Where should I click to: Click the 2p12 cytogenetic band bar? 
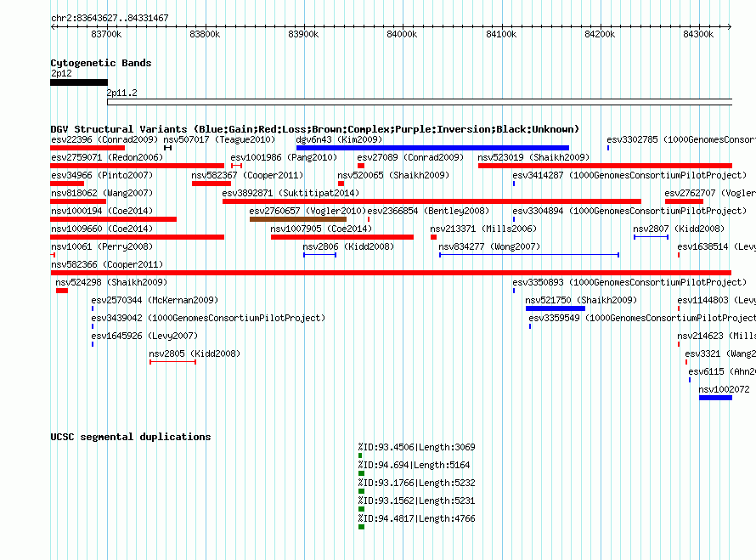(79, 82)
